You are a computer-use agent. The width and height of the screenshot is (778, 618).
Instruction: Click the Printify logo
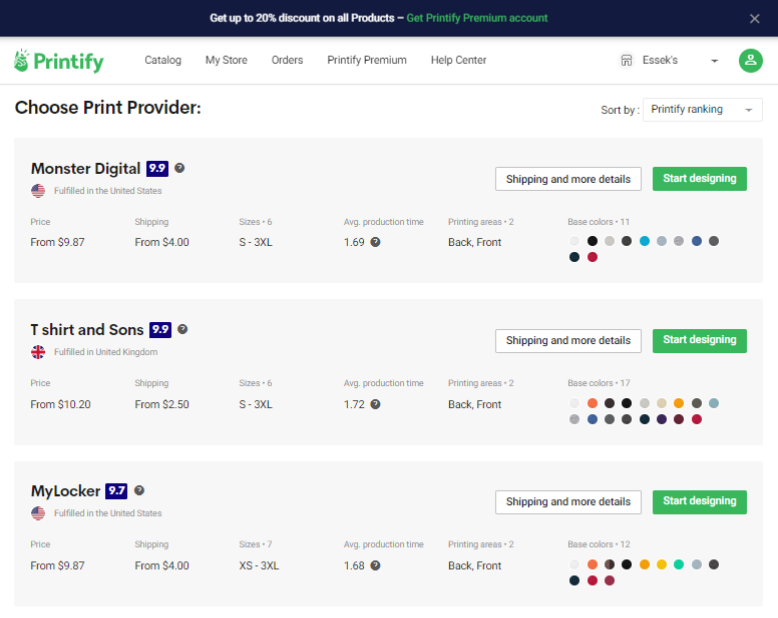[59, 61]
